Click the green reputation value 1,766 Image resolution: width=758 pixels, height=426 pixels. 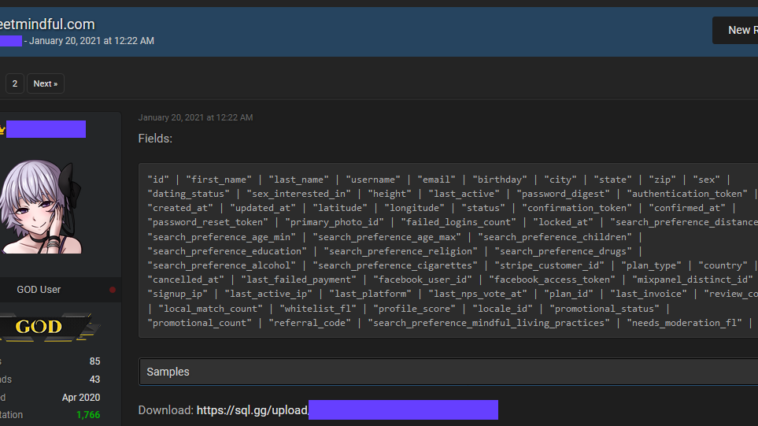87,415
